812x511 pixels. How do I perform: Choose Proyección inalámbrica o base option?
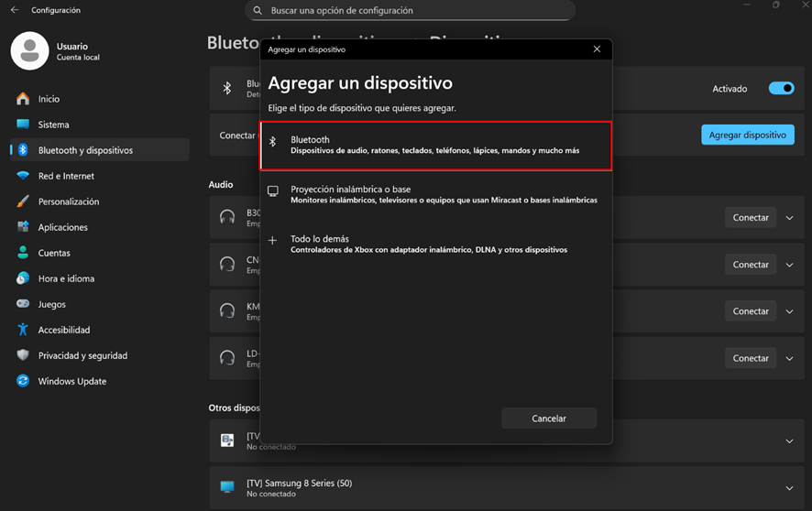436,194
